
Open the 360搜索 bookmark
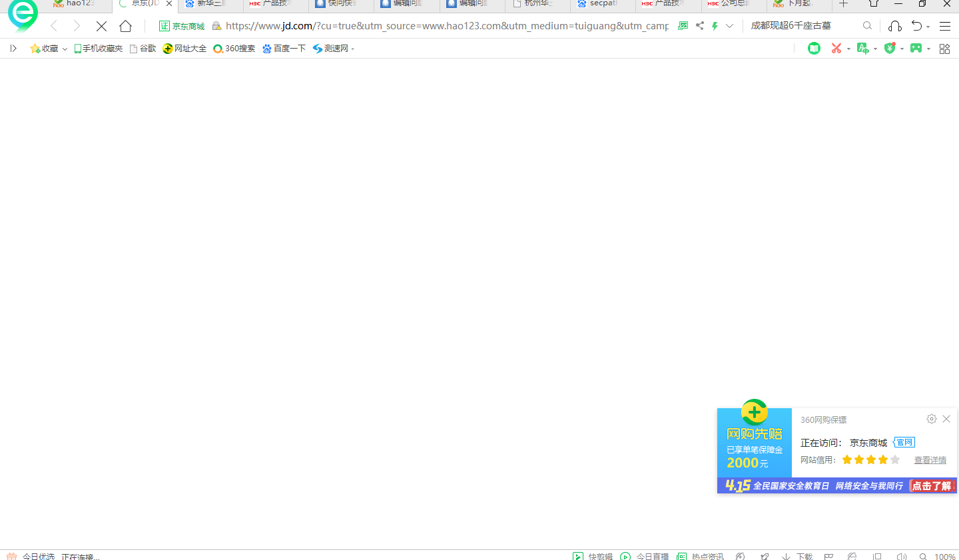tap(234, 49)
